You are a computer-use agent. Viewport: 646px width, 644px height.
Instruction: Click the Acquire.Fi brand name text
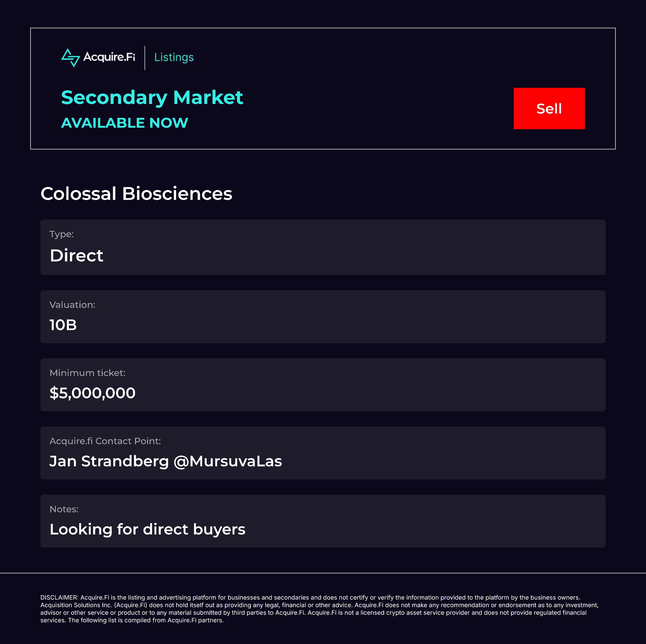(x=109, y=57)
